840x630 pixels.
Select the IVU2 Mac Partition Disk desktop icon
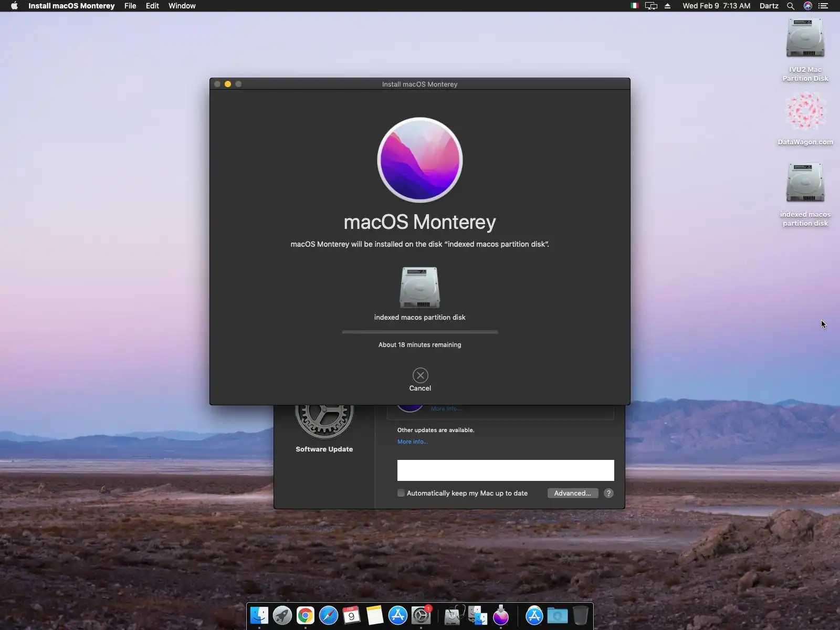(x=805, y=38)
